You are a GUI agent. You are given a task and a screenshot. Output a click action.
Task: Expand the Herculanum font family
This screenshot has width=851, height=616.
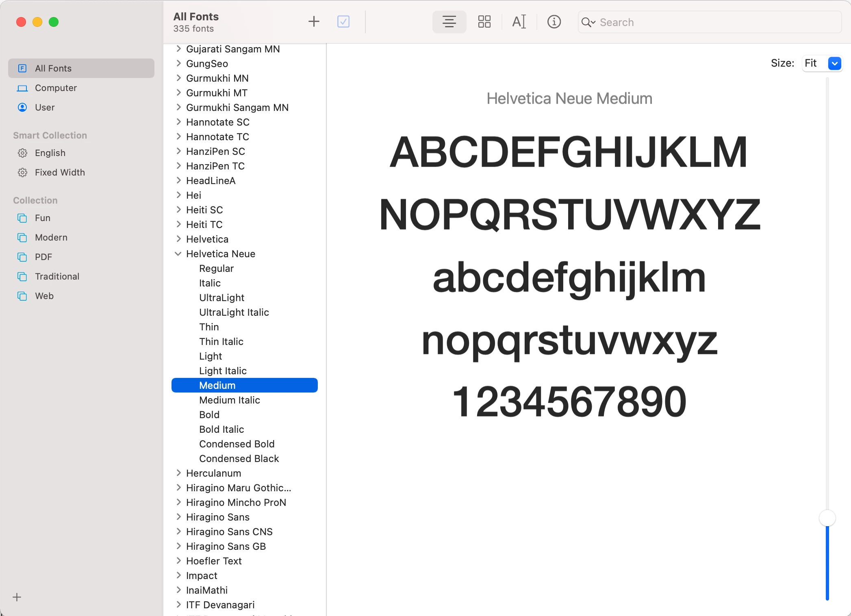178,473
